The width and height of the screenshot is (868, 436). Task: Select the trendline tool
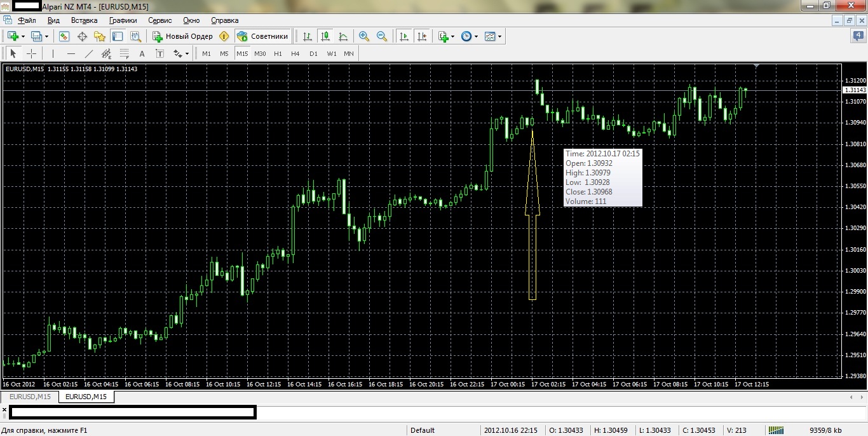[89, 53]
